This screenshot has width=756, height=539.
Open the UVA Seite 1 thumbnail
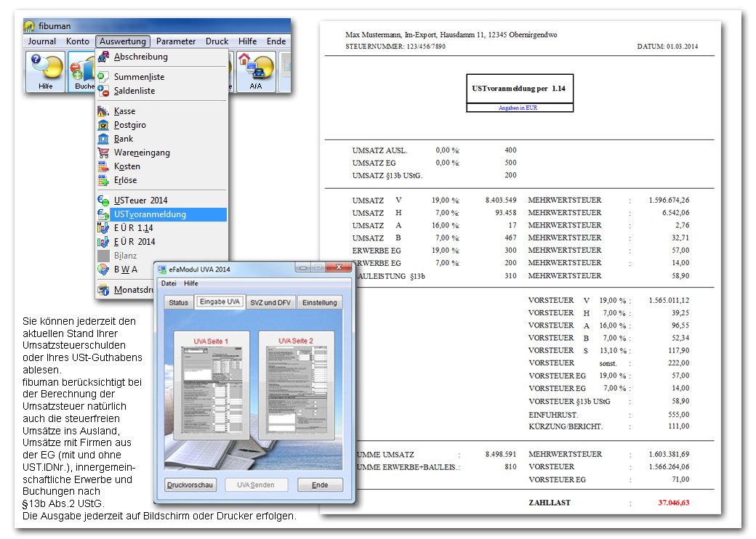pyautogui.click(x=212, y=385)
